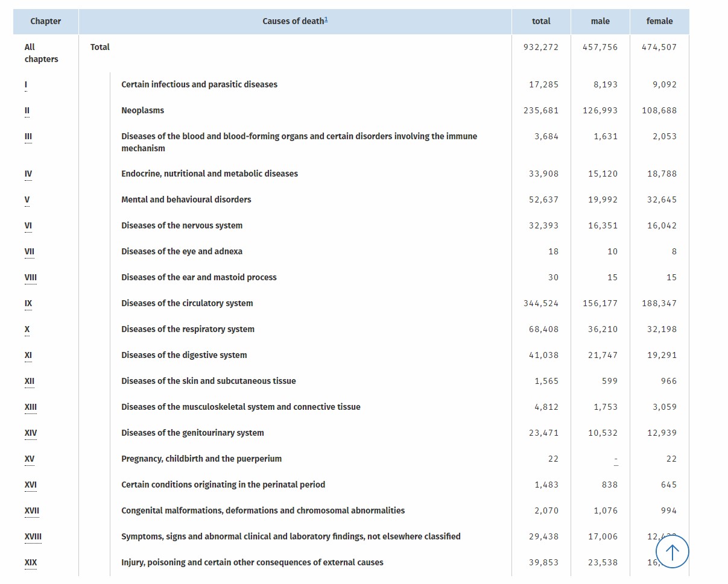Click chapter X abbreviation for respiratory
728x584 pixels.
[x=27, y=329]
